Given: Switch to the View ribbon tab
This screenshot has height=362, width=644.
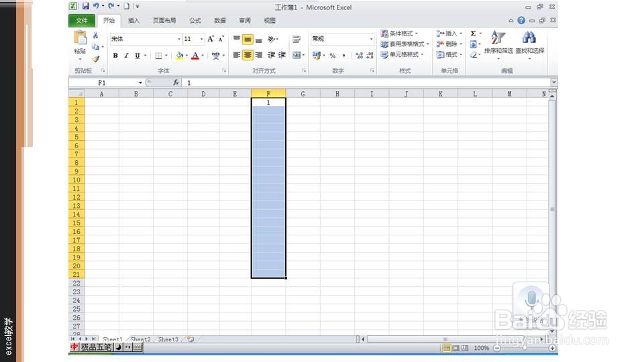Looking at the screenshot, I should pos(270,21).
